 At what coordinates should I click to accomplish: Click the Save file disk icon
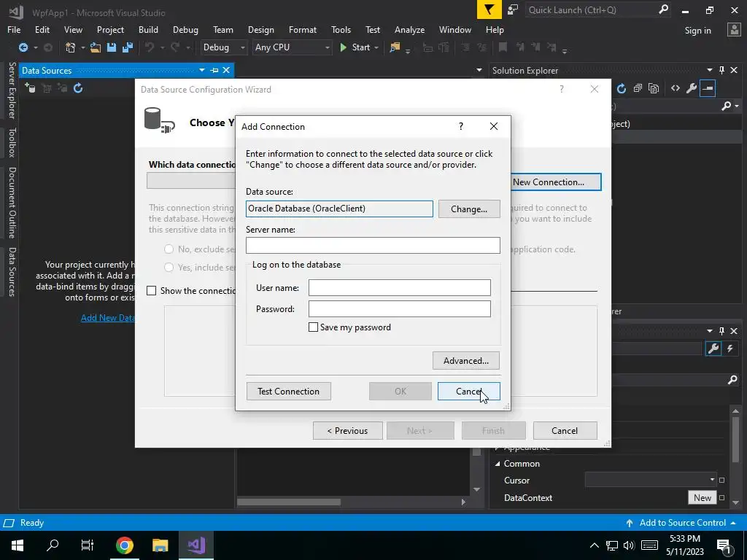[x=112, y=47]
